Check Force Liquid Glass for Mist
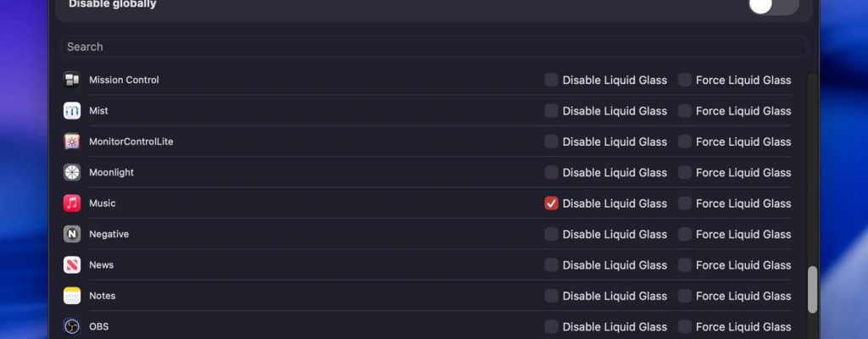Screen dimensions: 868x339 [685, 111]
